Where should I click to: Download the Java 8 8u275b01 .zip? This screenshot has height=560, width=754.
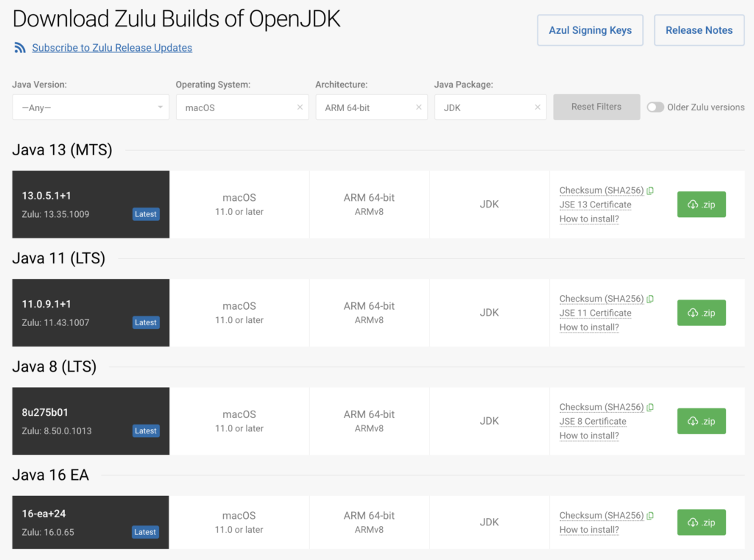tap(701, 421)
